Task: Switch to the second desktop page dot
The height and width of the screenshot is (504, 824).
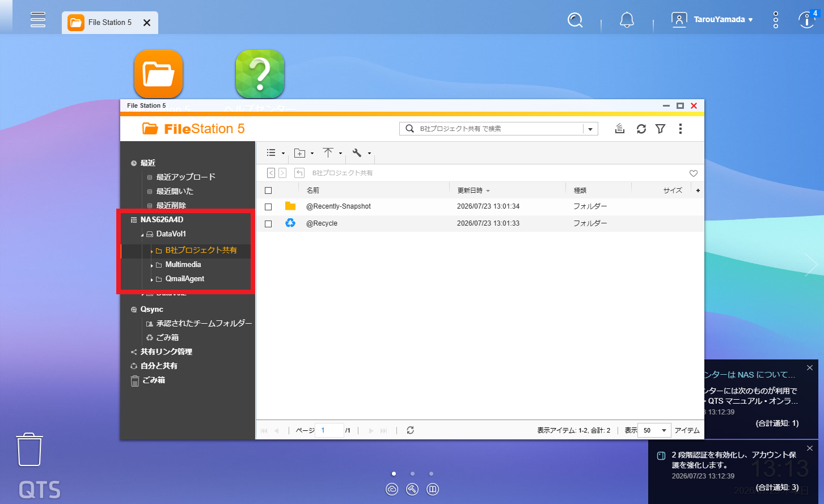Action: click(x=412, y=473)
